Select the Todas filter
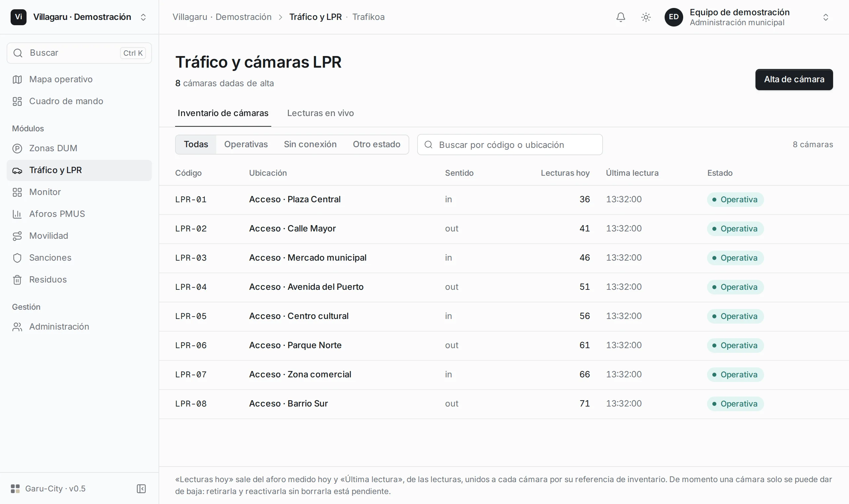 click(x=196, y=144)
